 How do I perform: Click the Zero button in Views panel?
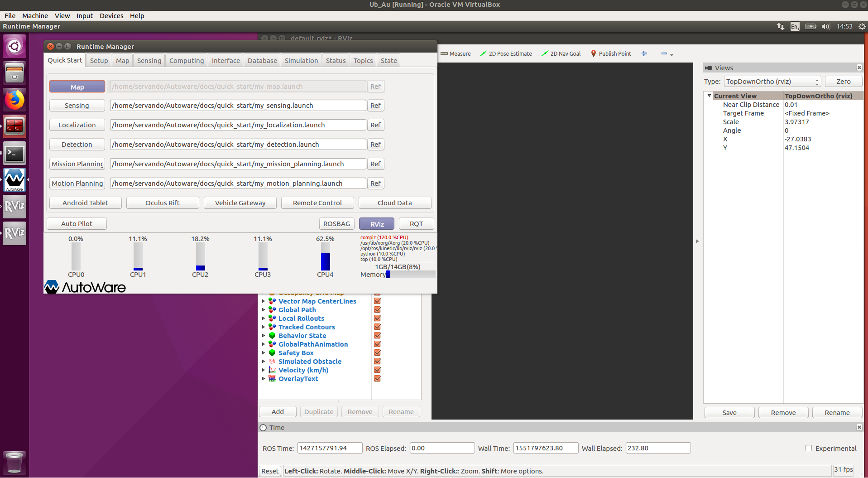[843, 82]
